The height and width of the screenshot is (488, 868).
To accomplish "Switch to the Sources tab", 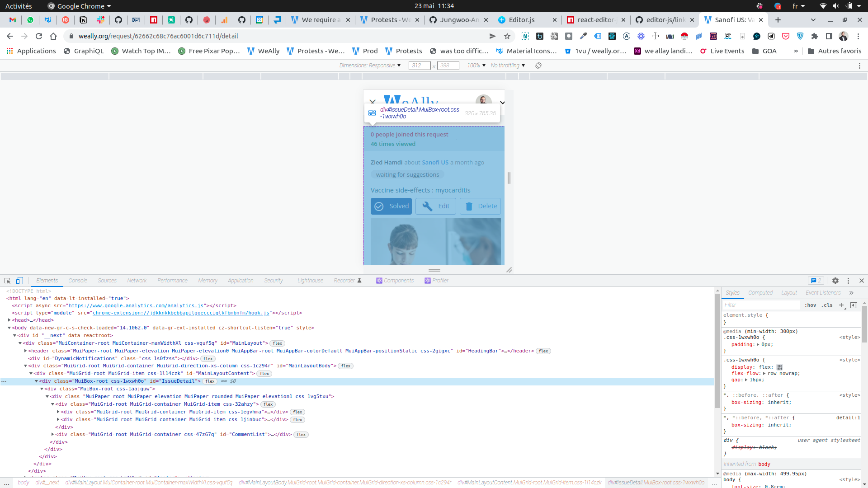I will [107, 281].
